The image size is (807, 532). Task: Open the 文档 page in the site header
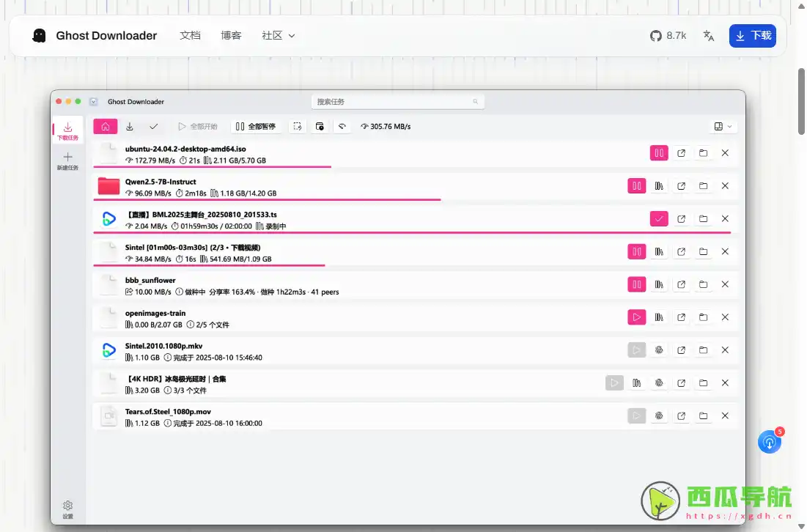(190, 35)
